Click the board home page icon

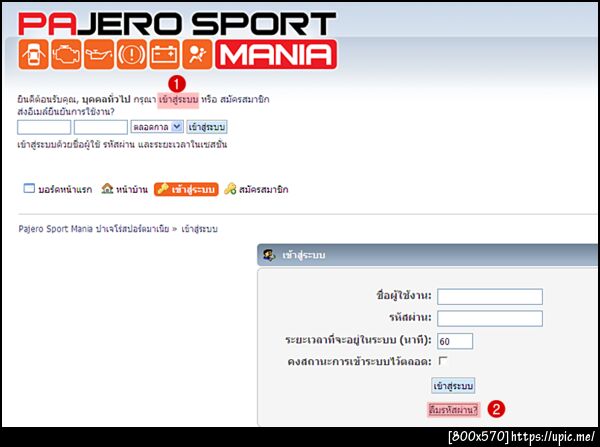coord(29,188)
